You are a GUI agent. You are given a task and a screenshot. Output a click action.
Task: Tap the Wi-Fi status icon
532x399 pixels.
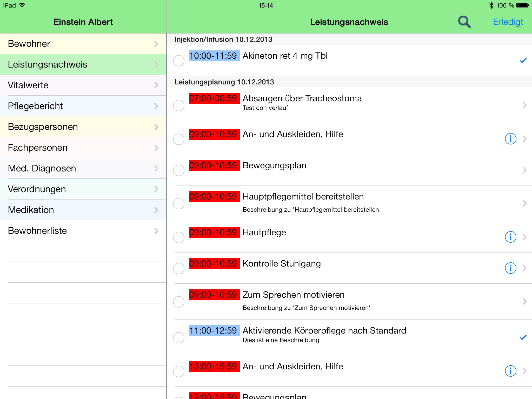(x=22, y=5)
